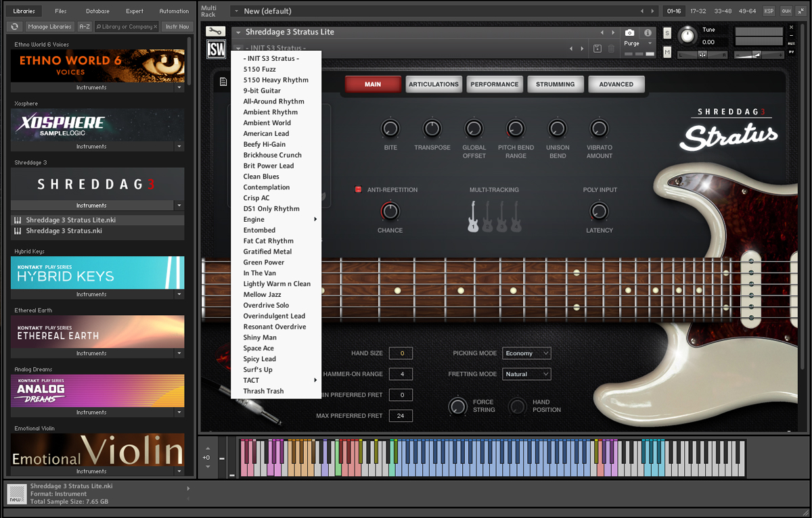This screenshot has width=812, height=518.
Task: Load previous instrument via header left arrow
Action: pos(602,32)
